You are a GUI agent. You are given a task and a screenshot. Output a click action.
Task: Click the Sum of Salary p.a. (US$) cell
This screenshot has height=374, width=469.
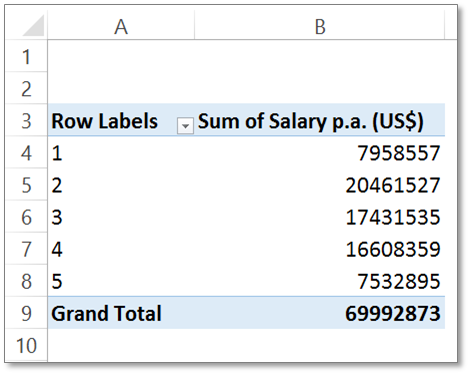point(320,120)
